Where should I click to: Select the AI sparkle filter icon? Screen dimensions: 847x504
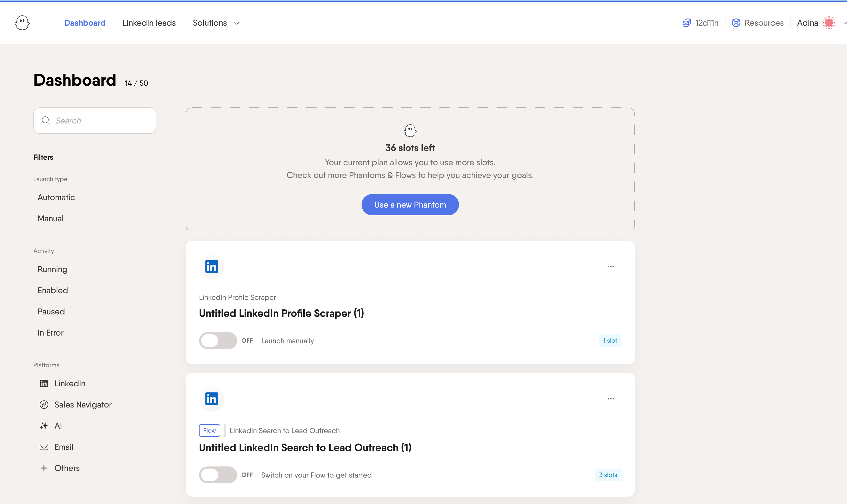[44, 425]
